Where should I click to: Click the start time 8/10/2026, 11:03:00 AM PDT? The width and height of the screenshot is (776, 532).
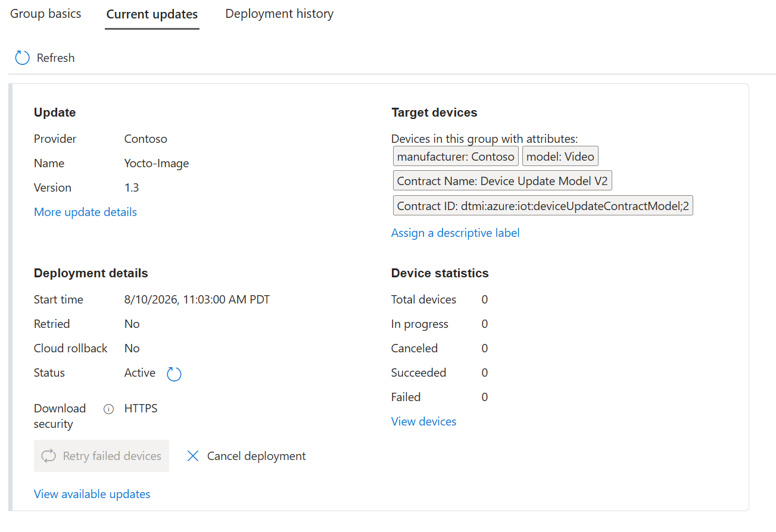[197, 299]
